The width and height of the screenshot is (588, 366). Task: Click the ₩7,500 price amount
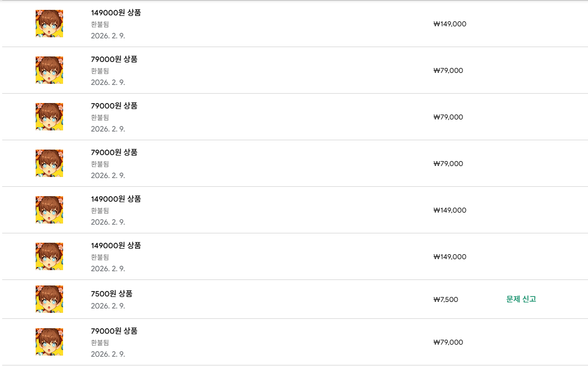pyautogui.click(x=445, y=300)
